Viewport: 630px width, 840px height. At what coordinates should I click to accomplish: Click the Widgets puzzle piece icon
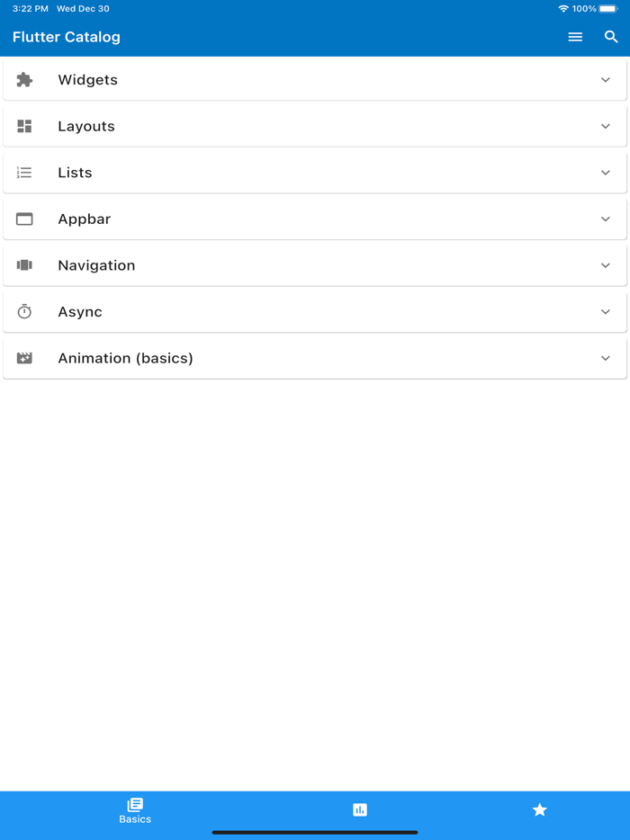[24, 79]
